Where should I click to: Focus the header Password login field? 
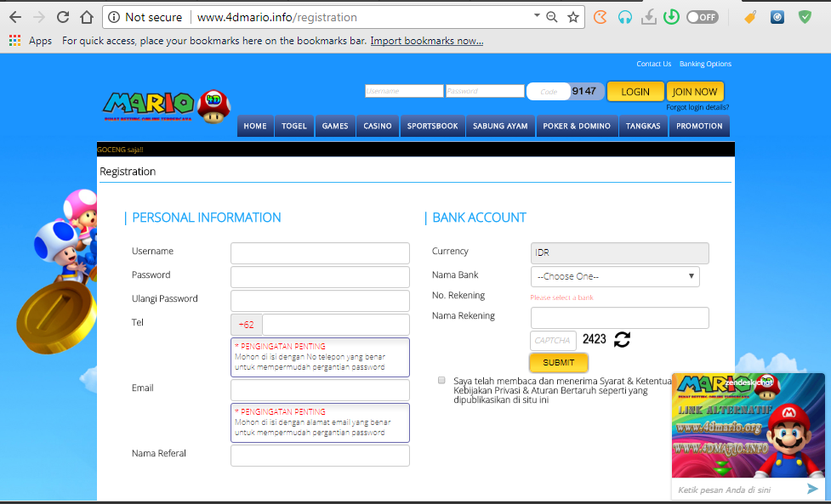click(x=485, y=91)
